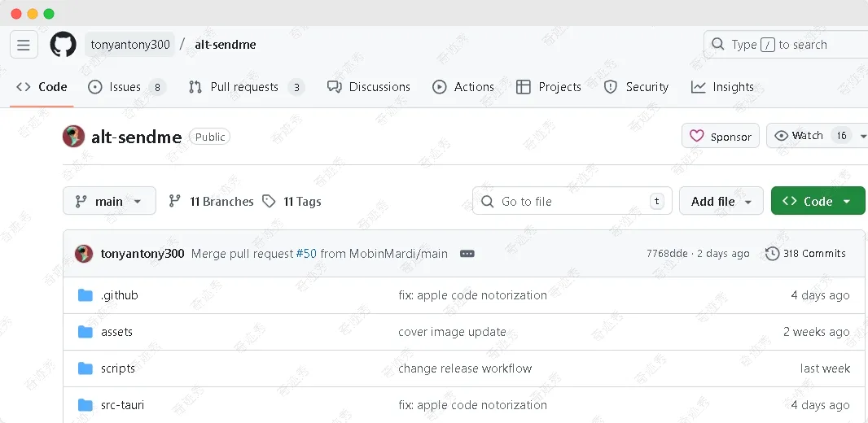Expand commit message ellipsis button
Viewport: 868px width, 423px height.
pyautogui.click(x=467, y=254)
